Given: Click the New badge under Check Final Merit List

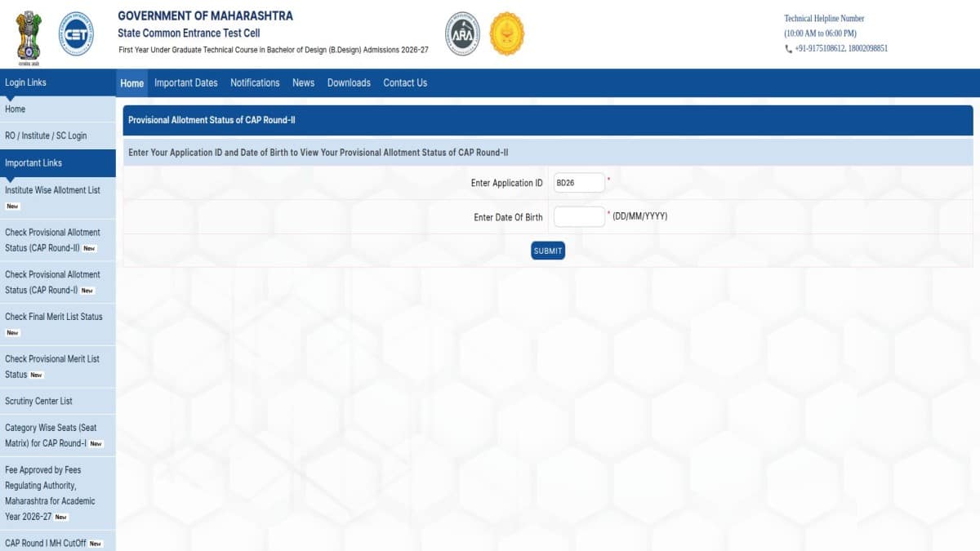Looking at the screenshot, I should pyautogui.click(x=12, y=333).
